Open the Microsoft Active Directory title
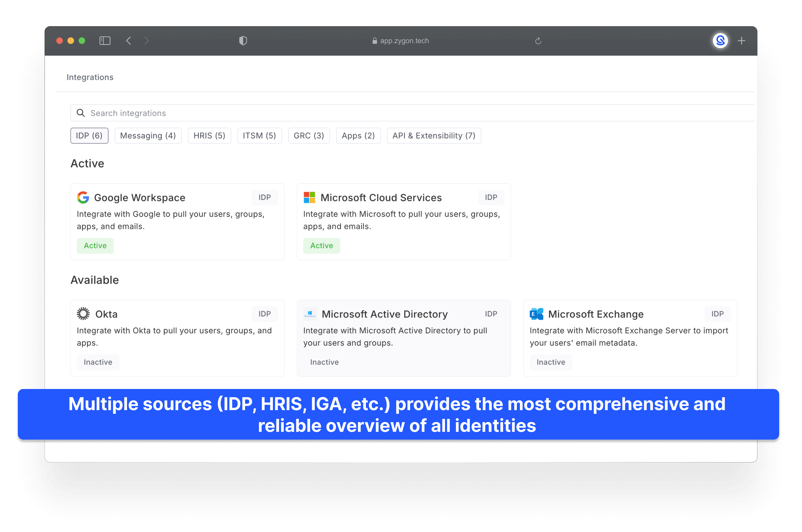The image size is (802, 532). coord(385,314)
